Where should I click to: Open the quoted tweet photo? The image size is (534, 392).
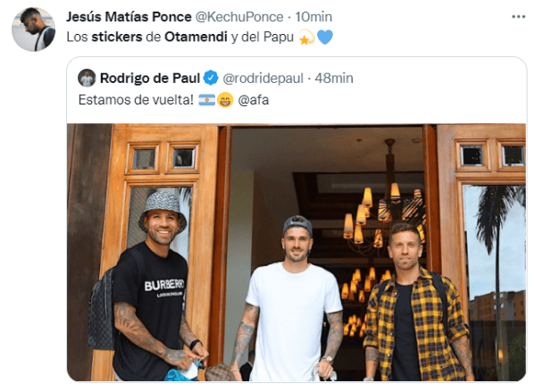point(296,252)
